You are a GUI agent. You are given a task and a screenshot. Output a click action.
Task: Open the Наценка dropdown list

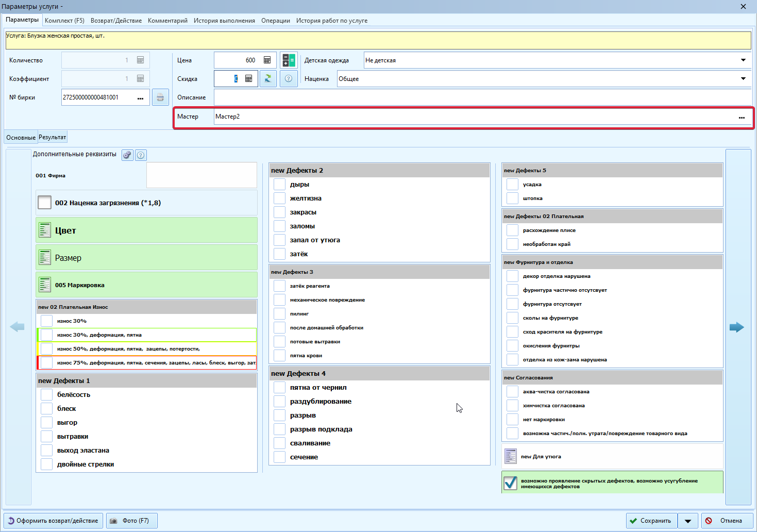pos(743,79)
